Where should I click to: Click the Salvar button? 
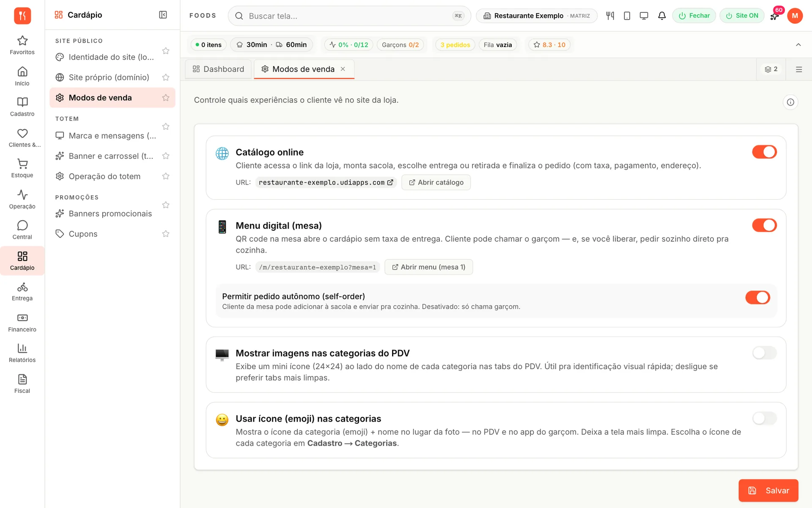[768, 490]
